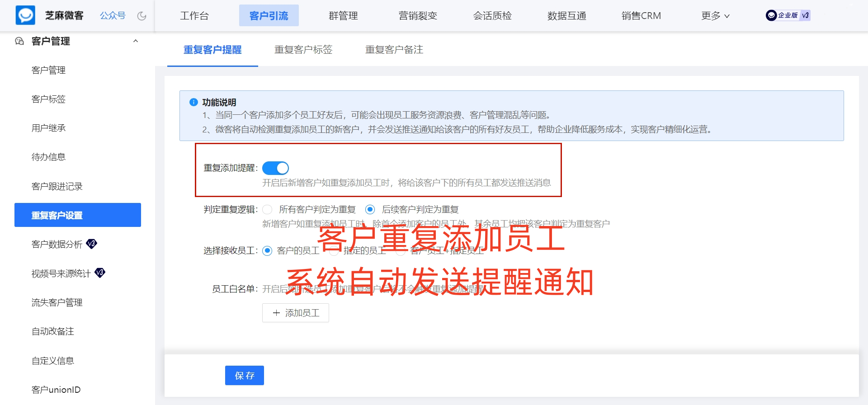868x405 pixels.
Task: Click the 判定重复逻辑 label
Action: [231, 209]
